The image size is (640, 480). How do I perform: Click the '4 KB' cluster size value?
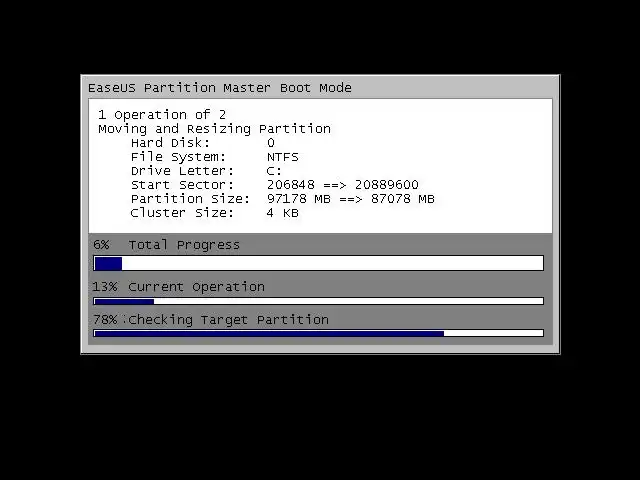pyautogui.click(x=282, y=213)
